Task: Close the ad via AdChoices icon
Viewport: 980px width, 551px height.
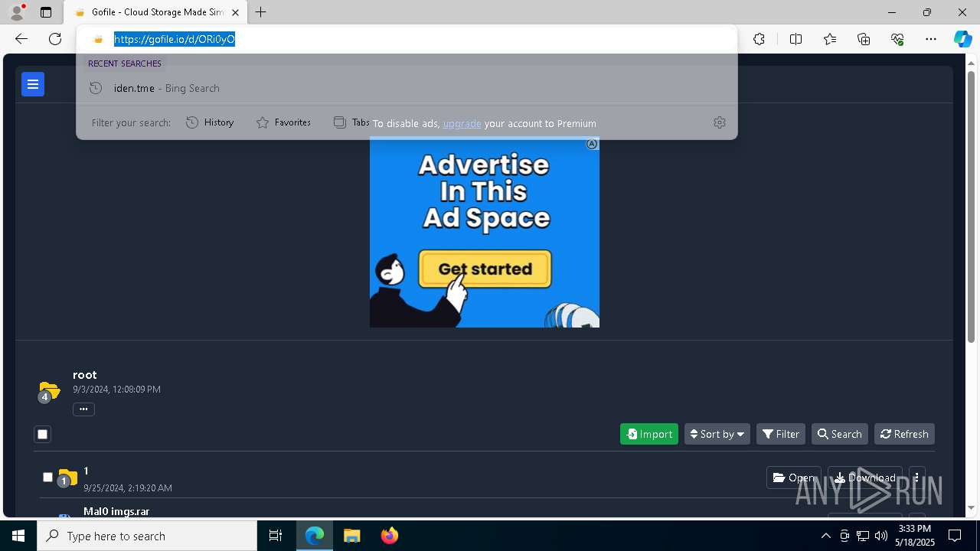Action: pyautogui.click(x=592, y=144)
